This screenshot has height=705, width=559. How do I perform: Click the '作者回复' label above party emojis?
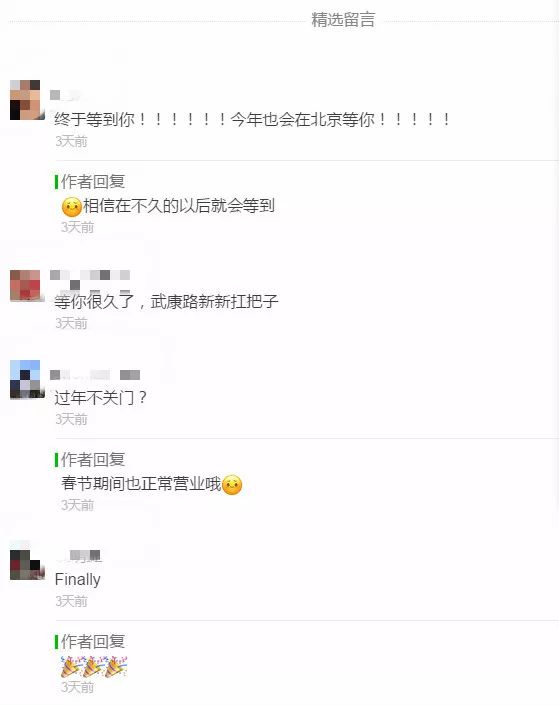93,642
